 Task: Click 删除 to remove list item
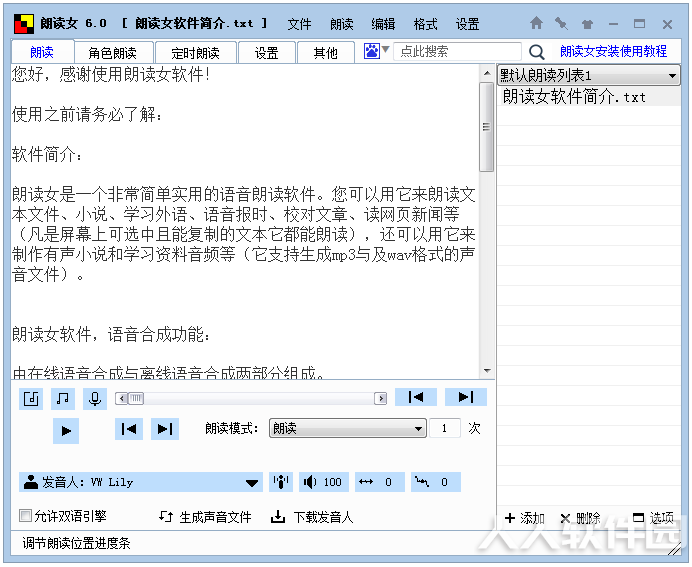tap(580, 518)
